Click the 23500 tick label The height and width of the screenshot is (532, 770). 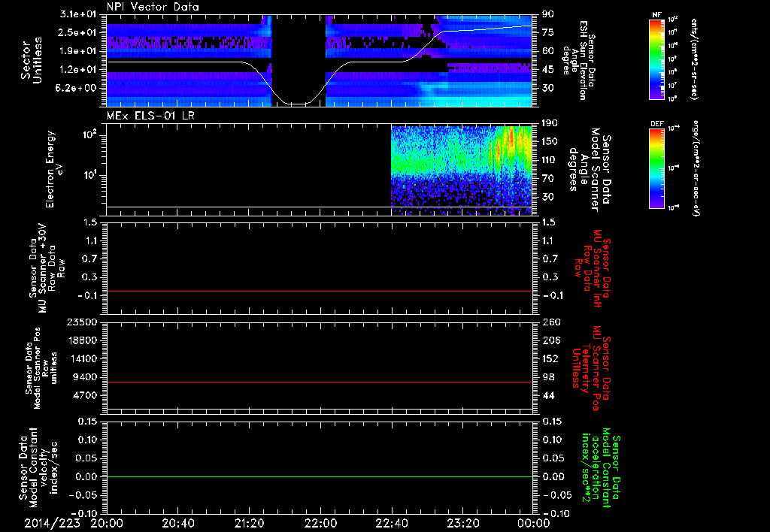pyautogui.click(x=83, y=322)
